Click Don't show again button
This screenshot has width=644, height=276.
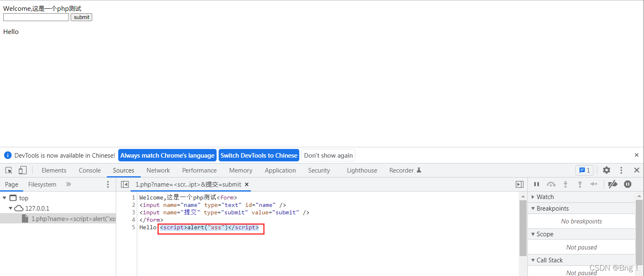pyautogui.click(x=329, y=156)
